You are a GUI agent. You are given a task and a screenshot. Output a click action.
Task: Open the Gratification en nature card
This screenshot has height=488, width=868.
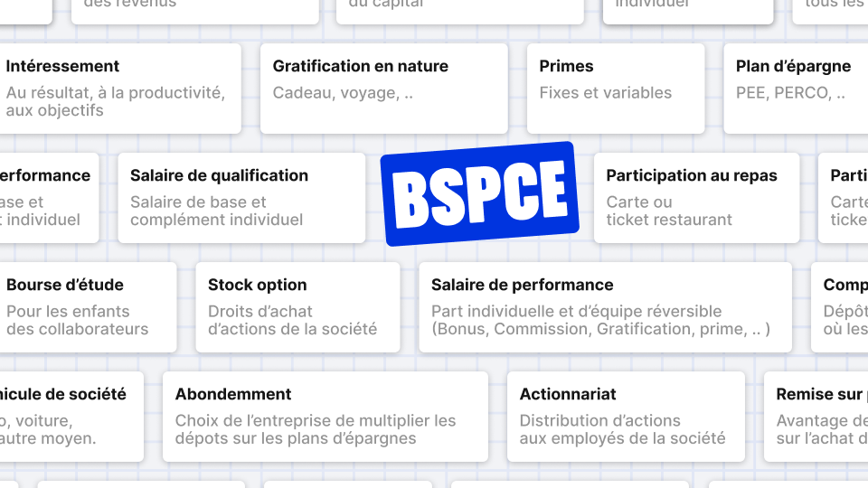[x=384, y=89]
